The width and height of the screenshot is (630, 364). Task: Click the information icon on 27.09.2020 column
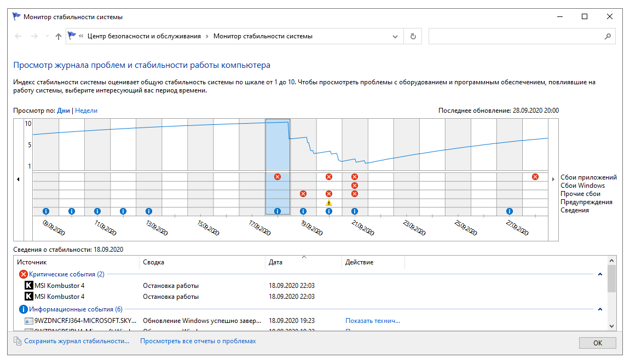tap(510, 211)
